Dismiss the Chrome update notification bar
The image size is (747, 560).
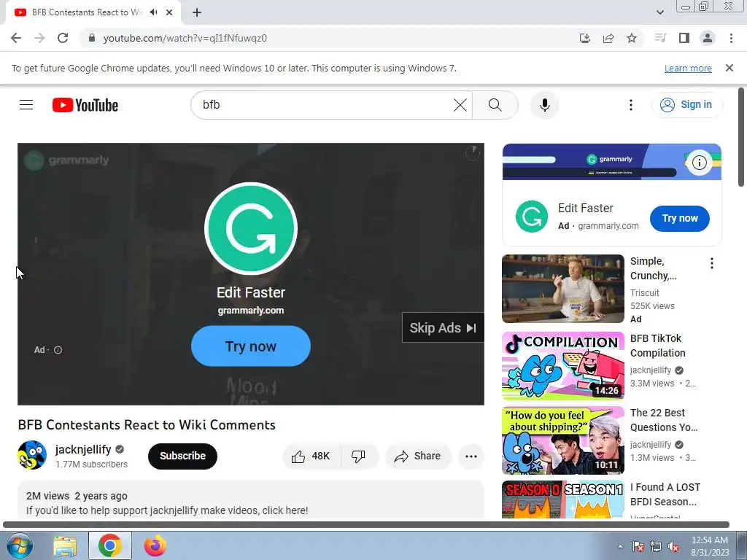[x=729, y=68]
